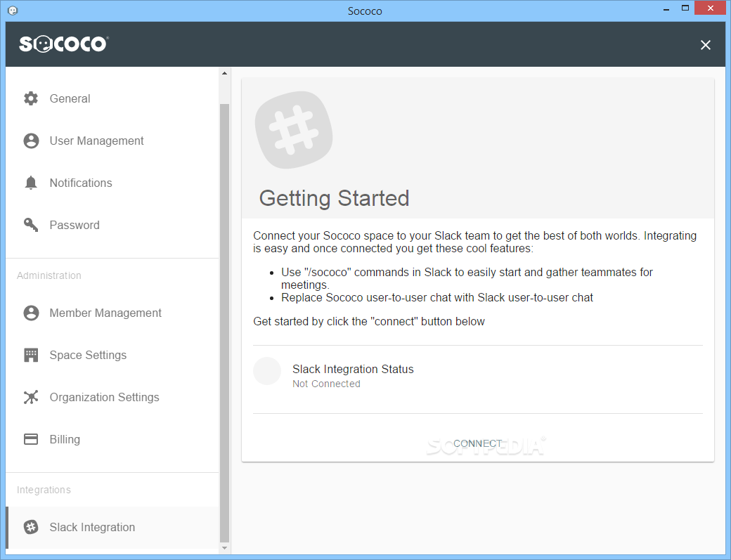731x560 pixels.
Task: Select Member Management
Action: [112, 313]
